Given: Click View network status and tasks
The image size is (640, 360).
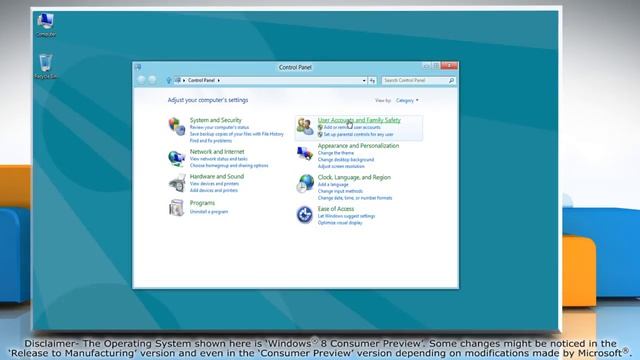Looking at the screenshot, I should coord(218,159).
